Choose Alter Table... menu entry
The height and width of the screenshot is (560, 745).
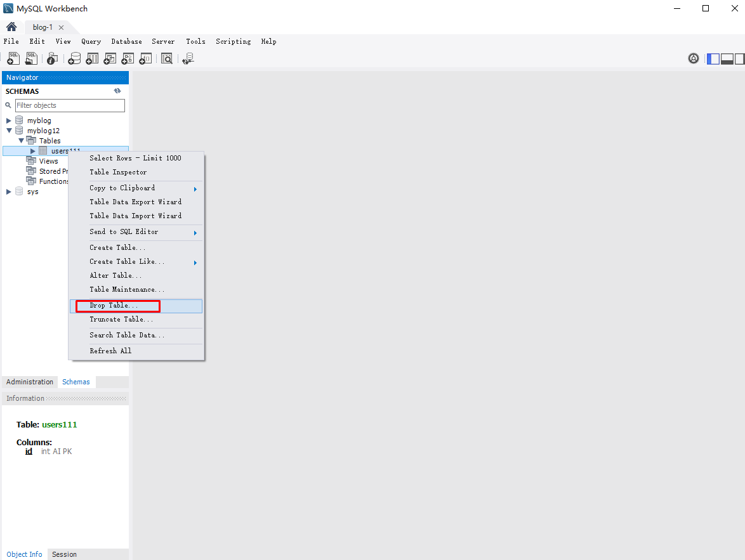coord(136,275)
